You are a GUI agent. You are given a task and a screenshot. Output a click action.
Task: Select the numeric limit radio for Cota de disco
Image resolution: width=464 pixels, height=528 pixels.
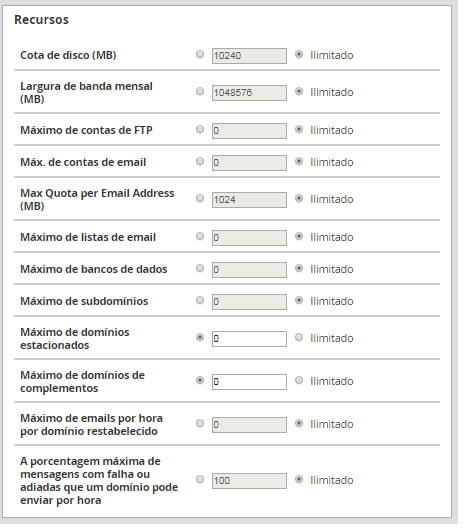[x=200, y=54]
